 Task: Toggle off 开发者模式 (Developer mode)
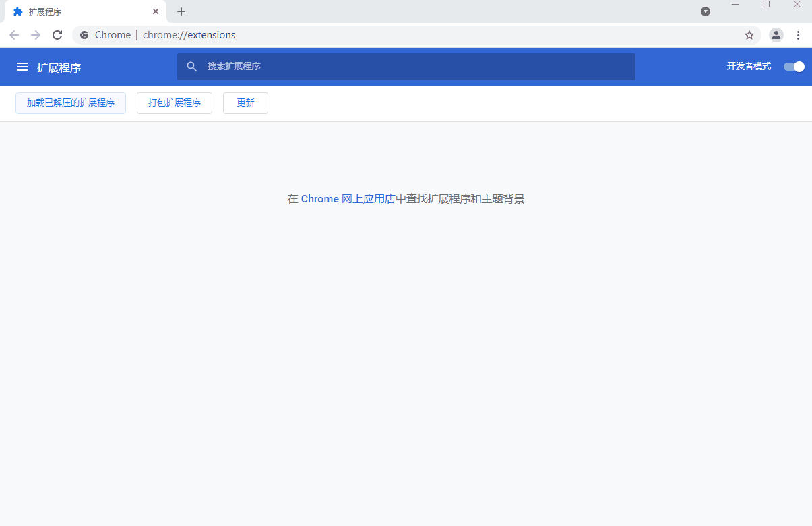tap(794, 66)
